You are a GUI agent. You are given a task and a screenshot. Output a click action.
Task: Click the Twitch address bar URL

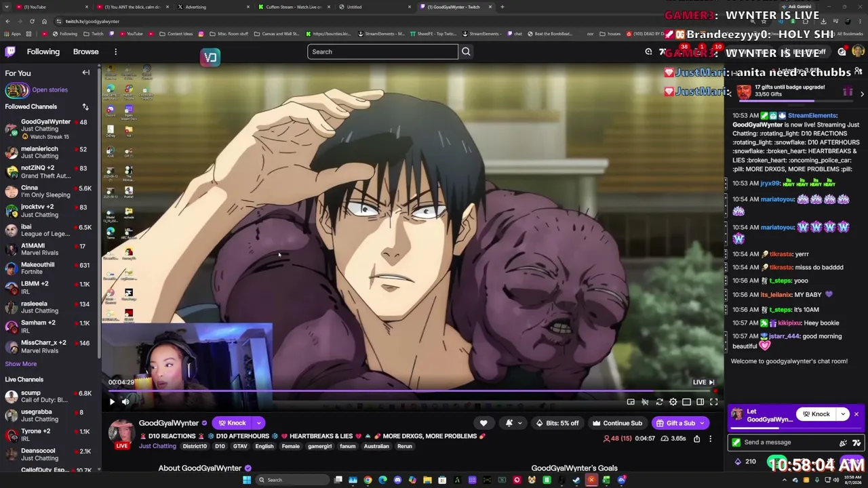click(x=93, y=21)
